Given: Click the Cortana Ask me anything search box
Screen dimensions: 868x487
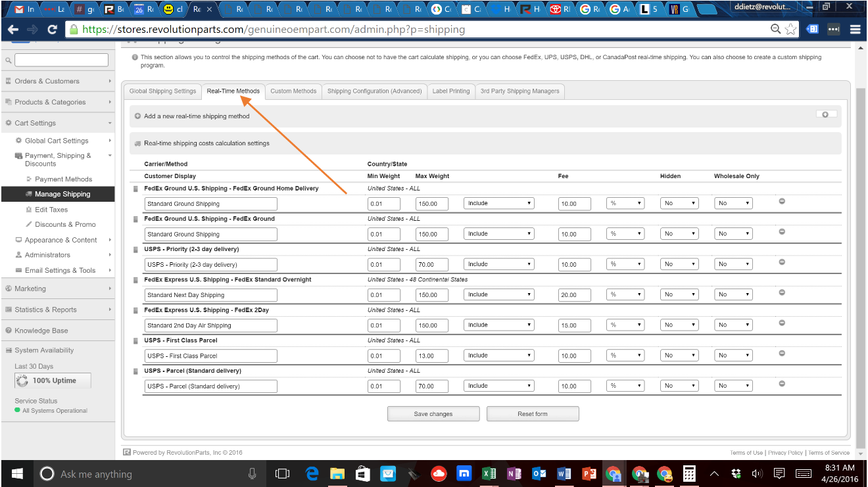Looking at the screenshot, I should click(151, 473).
